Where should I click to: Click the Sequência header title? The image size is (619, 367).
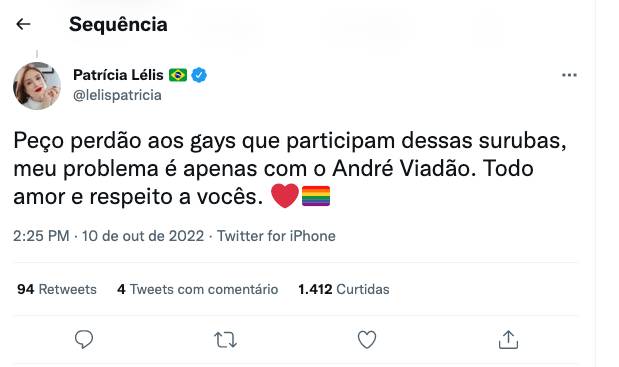point(118,24)
